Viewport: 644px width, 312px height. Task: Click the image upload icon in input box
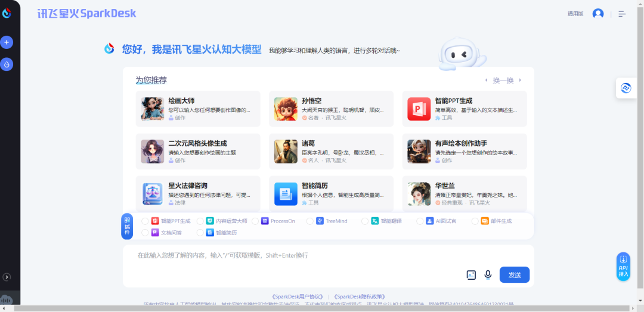pyautogui.click(x=471, y=274)
